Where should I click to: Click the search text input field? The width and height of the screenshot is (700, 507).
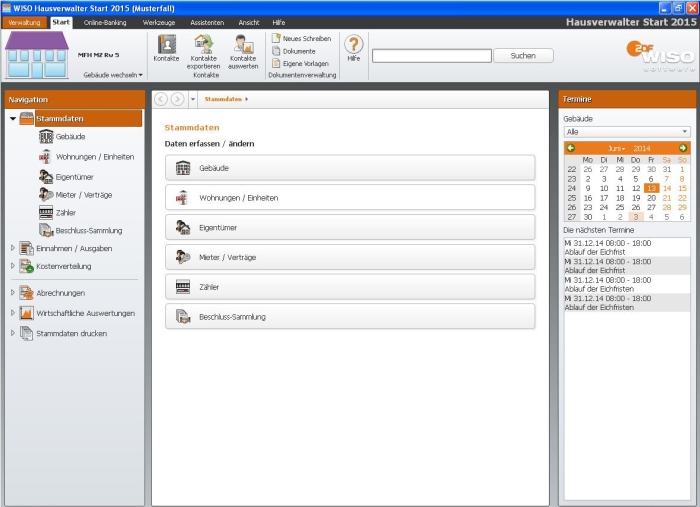[432, 56]
